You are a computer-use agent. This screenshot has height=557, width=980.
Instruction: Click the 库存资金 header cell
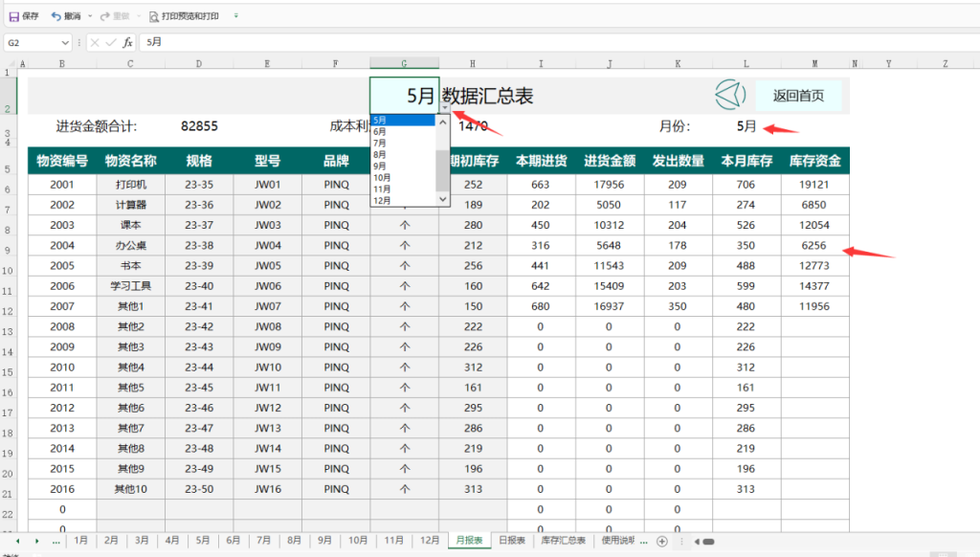[814, 161]
